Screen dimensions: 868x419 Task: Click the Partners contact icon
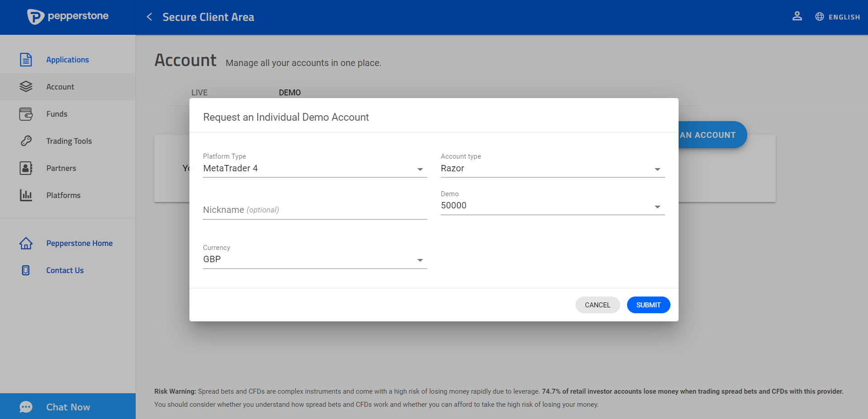(26, 168)
